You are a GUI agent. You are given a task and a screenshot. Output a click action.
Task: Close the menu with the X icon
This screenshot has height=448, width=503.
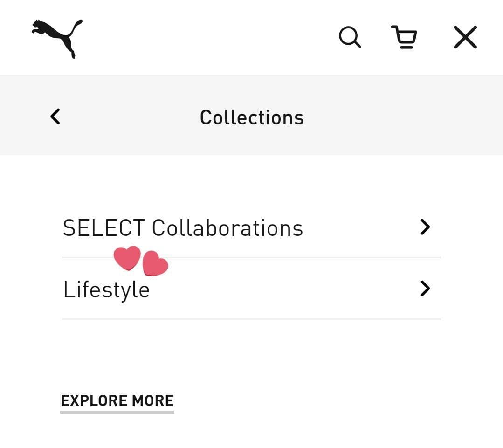coord(465,37)
